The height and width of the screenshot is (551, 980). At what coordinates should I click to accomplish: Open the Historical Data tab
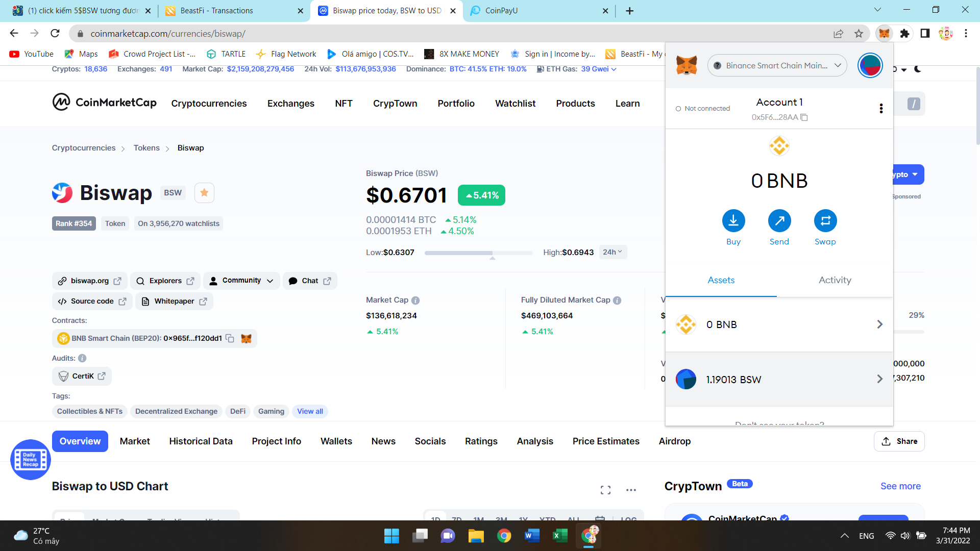201,441
